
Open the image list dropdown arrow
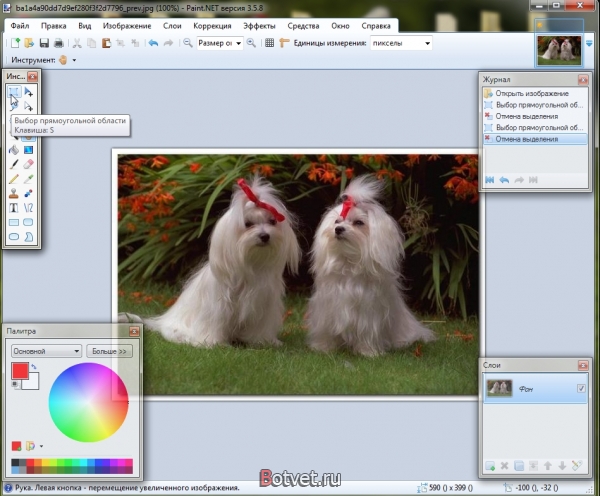click(589, 43)
